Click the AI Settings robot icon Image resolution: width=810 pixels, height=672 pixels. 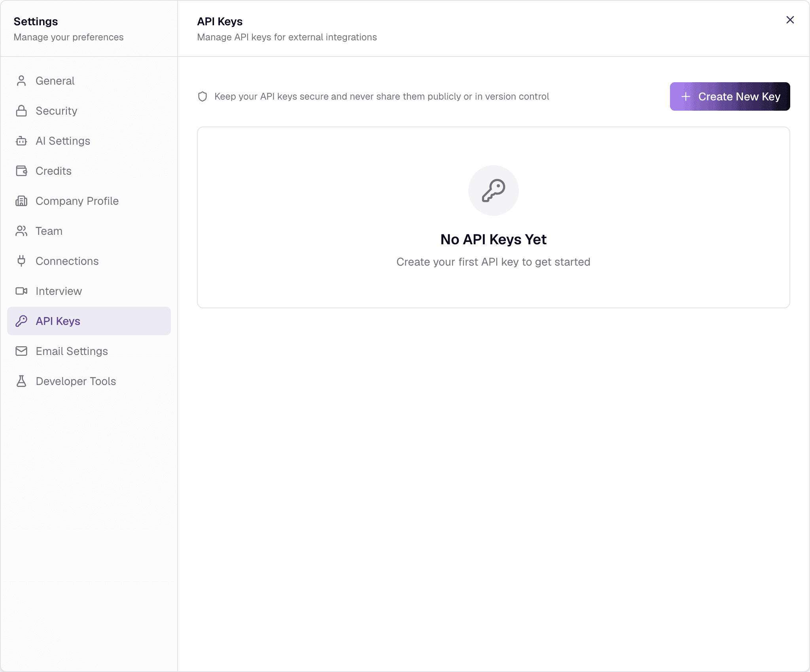[x=21, y=141]
